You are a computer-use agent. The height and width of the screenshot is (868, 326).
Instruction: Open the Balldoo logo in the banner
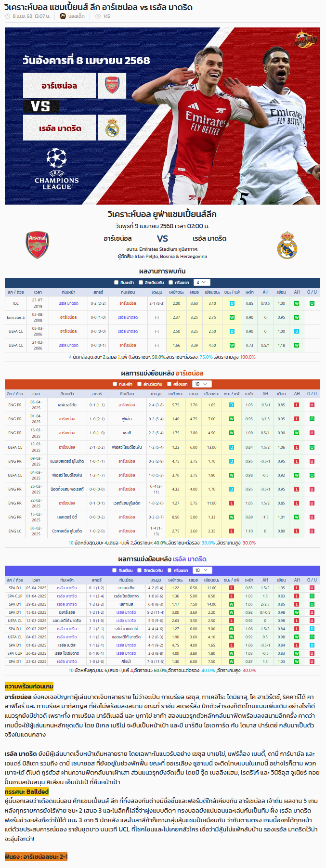point(306,39)
